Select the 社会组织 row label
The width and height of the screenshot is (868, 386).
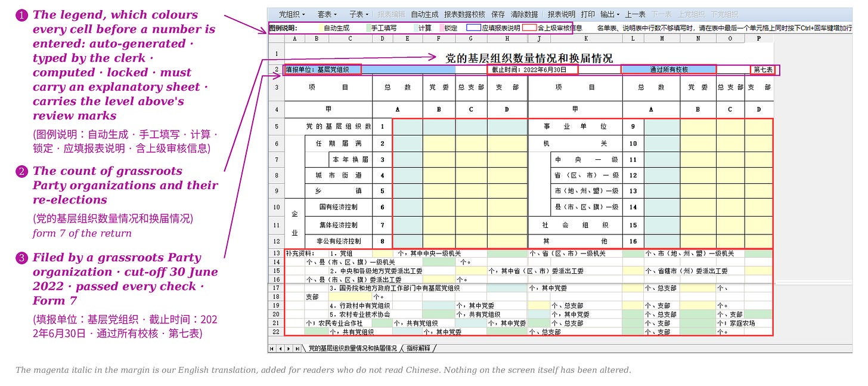coord(575,225)
